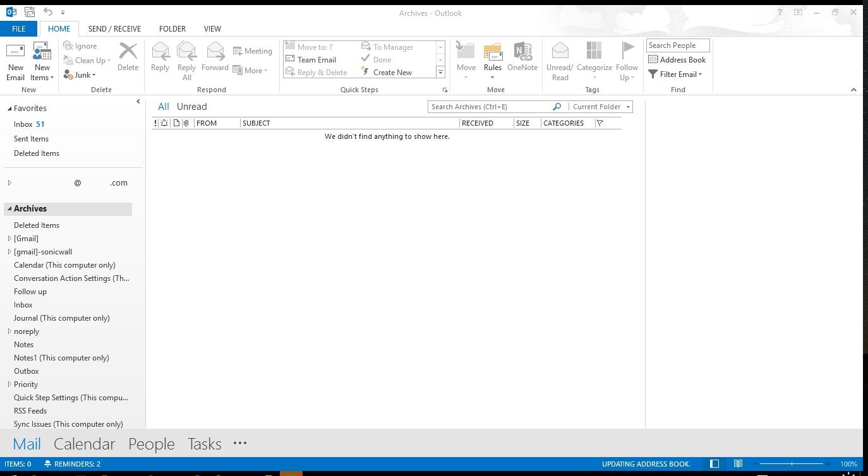
Task: Open the Address Book
Action: click(677, 60)
